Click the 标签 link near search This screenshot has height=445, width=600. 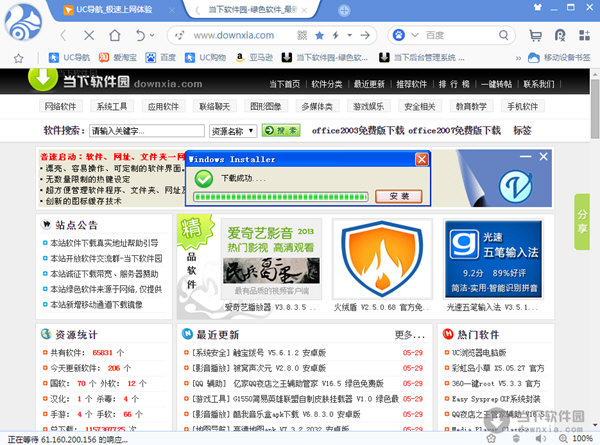(x=522, y=130)
